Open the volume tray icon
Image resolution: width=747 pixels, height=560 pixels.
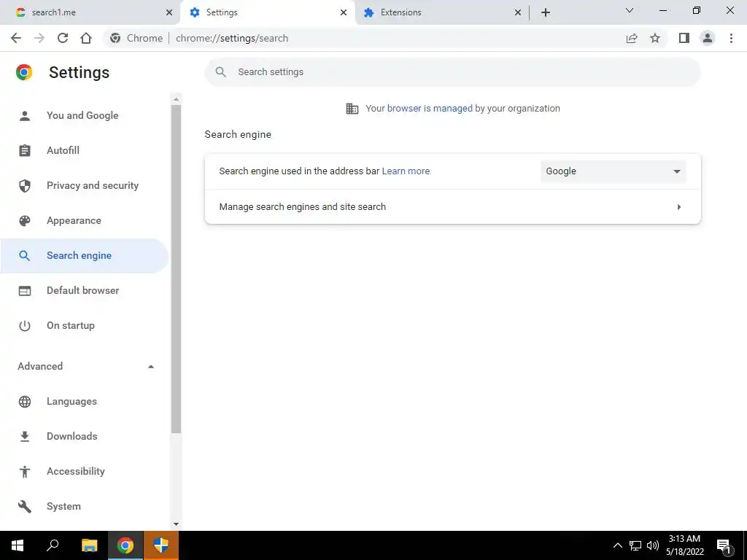tap(653, 545)
